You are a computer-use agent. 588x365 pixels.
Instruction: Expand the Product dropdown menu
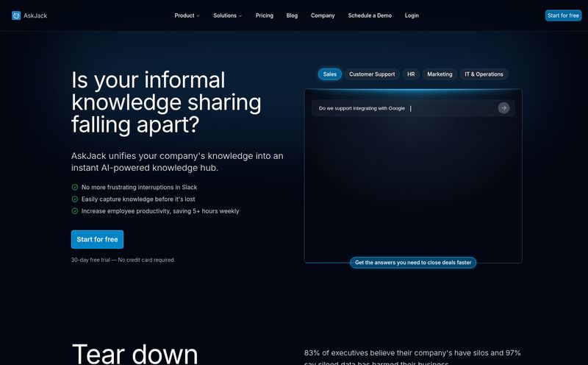187,15
